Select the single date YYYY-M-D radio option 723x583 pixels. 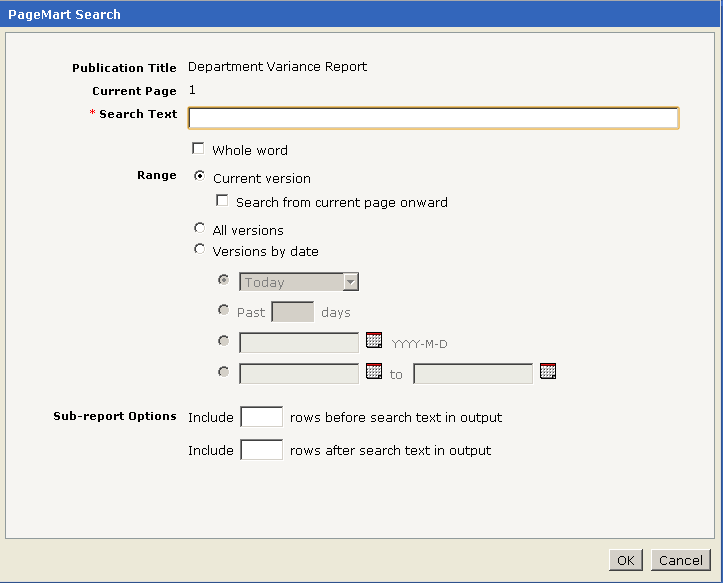click(224, 341)
